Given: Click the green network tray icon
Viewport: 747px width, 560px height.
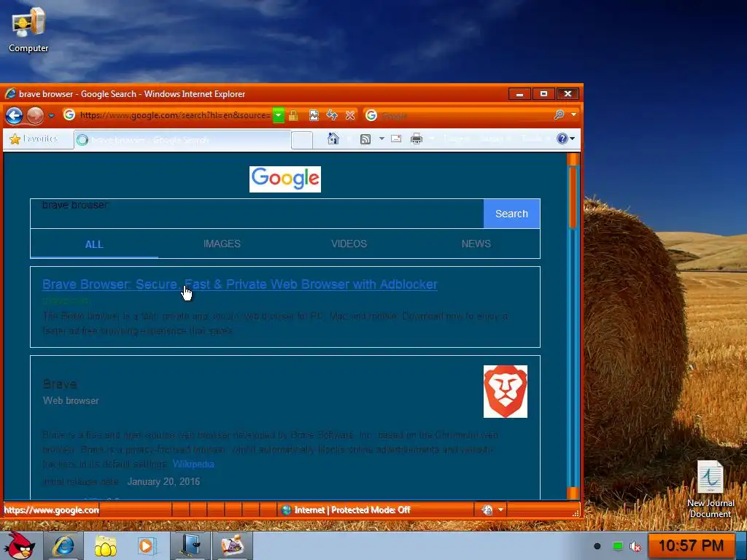Looking at the screenshot, I should click(x=617, y=546).
